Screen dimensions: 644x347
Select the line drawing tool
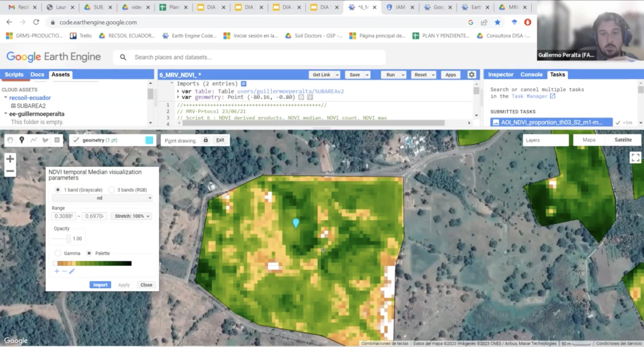click(33, 140)
